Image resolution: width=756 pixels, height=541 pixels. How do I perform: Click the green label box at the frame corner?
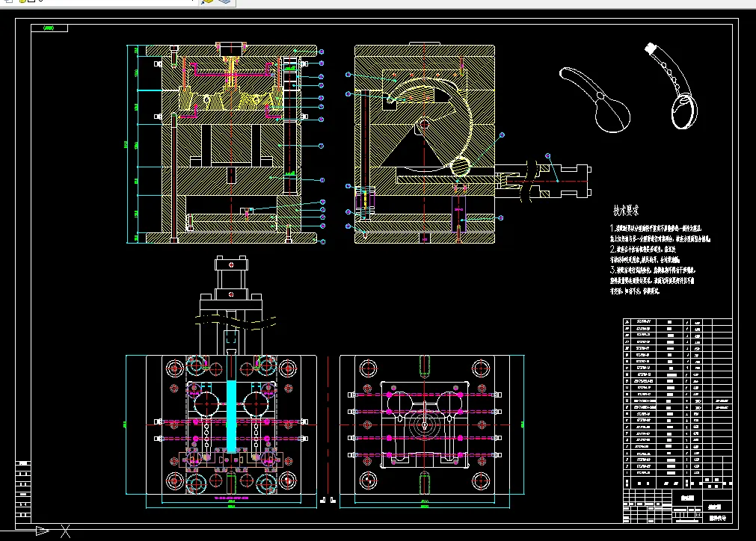pos(49,28)
